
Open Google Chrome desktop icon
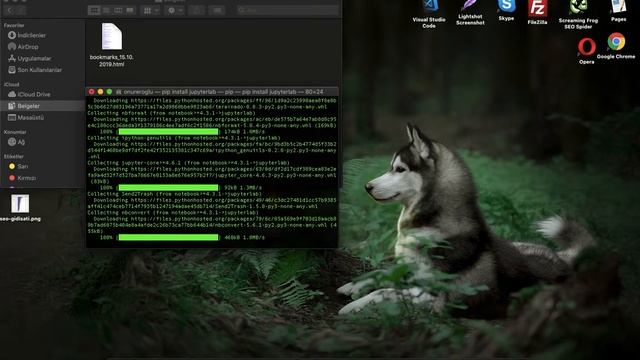616,46
